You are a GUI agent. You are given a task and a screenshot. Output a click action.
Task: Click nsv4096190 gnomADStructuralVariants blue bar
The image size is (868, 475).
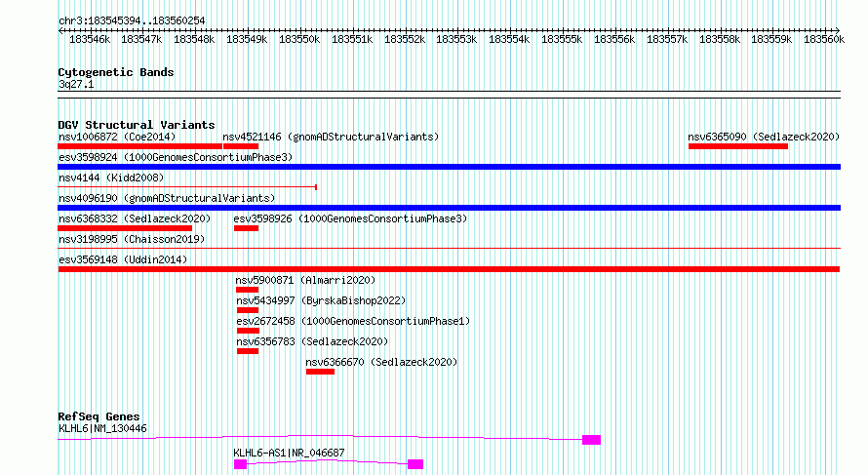(x=449, y=208)
